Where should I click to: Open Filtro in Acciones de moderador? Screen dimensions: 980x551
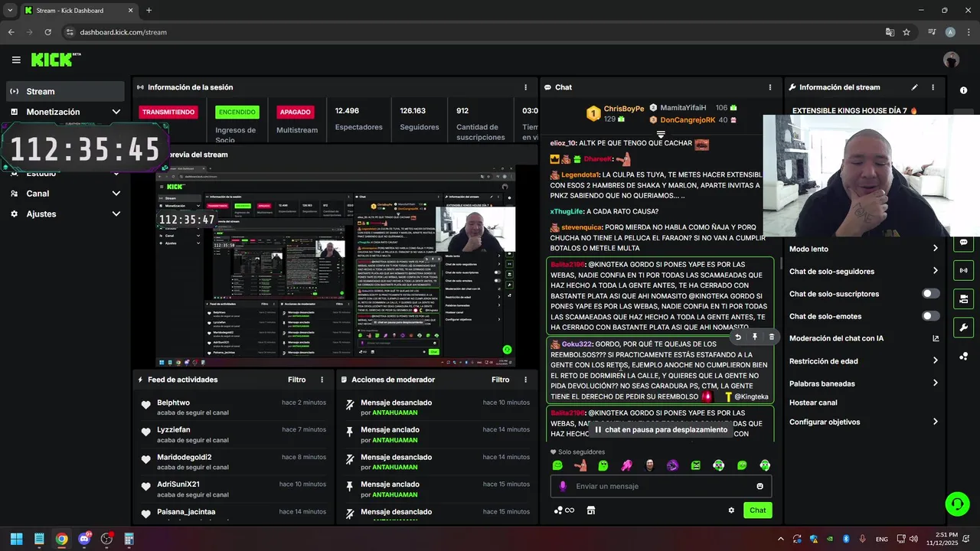point(500,380)
